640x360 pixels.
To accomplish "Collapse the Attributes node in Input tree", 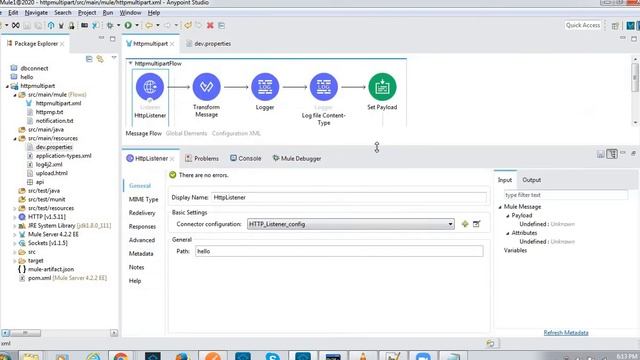I will [x=508, y=233].
